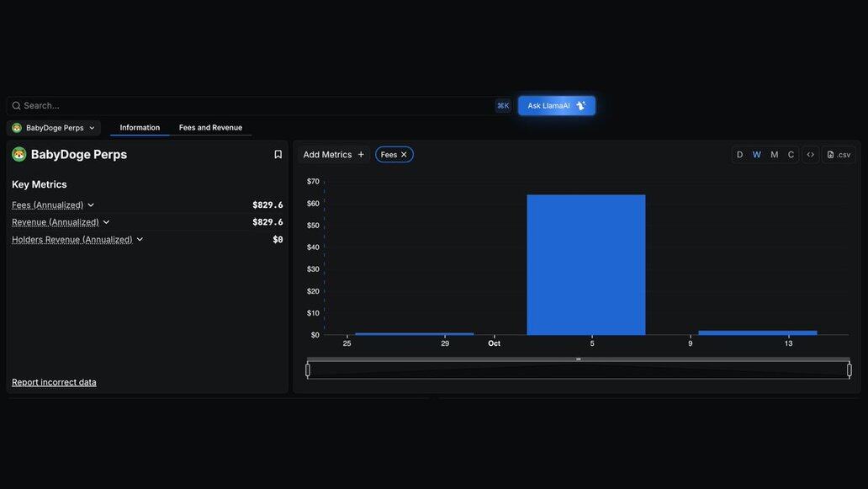Select Weekly chart grouping
Image resolution: width=868 pixels, height=489 pixels.
click(x=756, y=155)
